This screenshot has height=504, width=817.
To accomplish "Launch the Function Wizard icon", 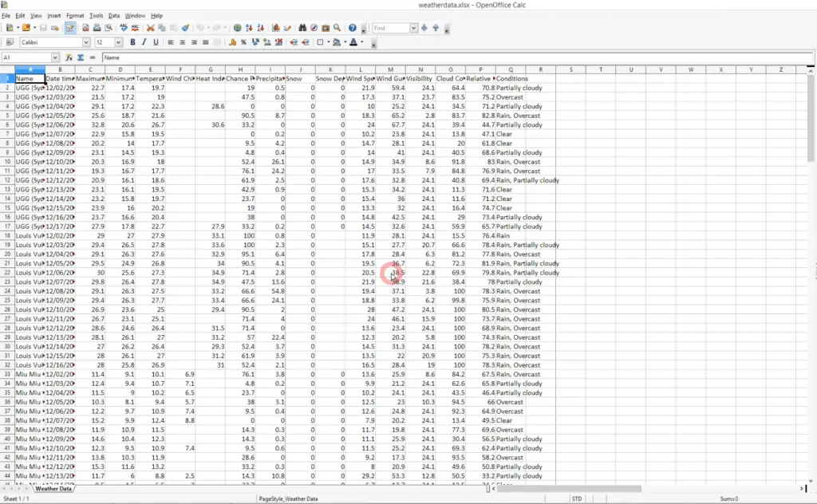I will pos(69,57).
